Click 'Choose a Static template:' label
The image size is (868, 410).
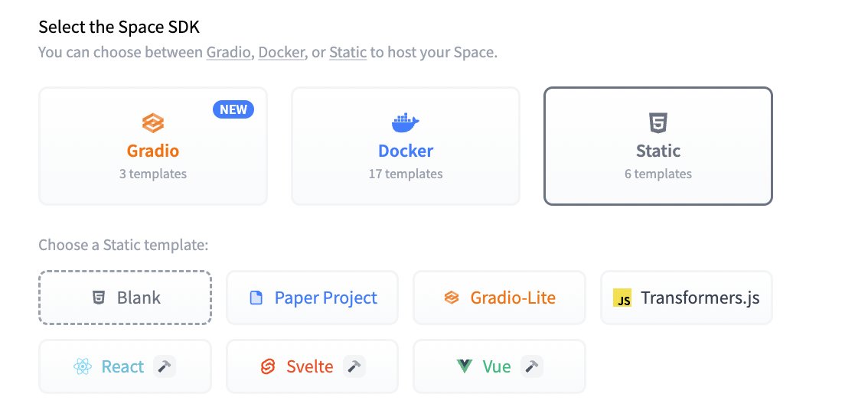pyautogui.click(x=123, y=245)
